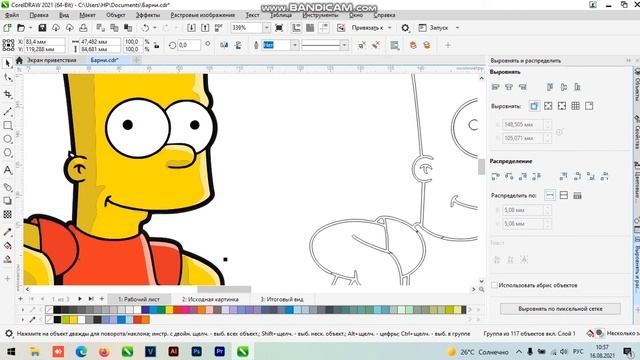This screenshot has height=360, width=640.
Task: Open the Open-file dropdown arrow
Action: [x=30, y=28]
